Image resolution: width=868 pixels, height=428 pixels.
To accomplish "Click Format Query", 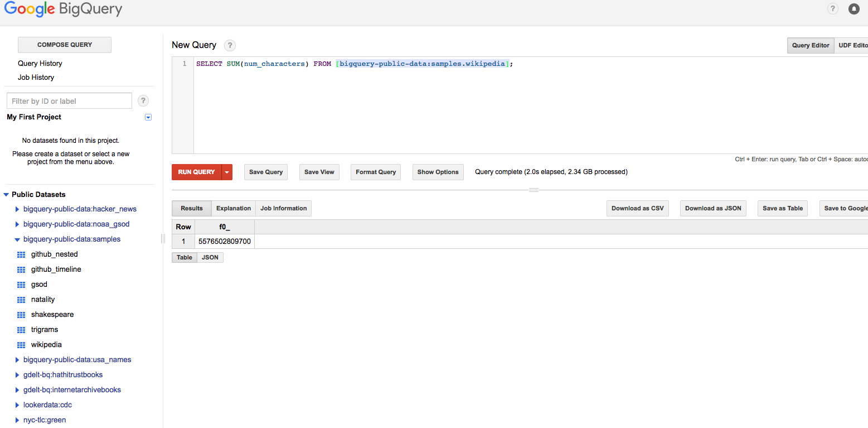I will coord(376,172).
